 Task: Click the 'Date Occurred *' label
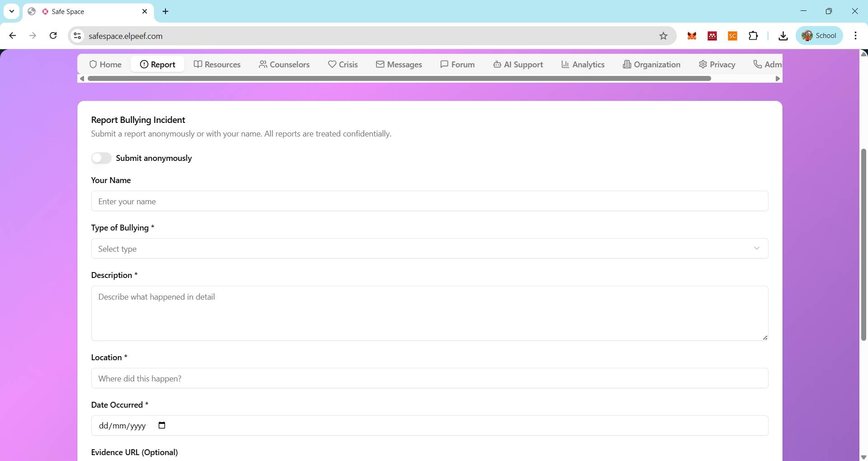pyautogui.click(x=120, y=405)
